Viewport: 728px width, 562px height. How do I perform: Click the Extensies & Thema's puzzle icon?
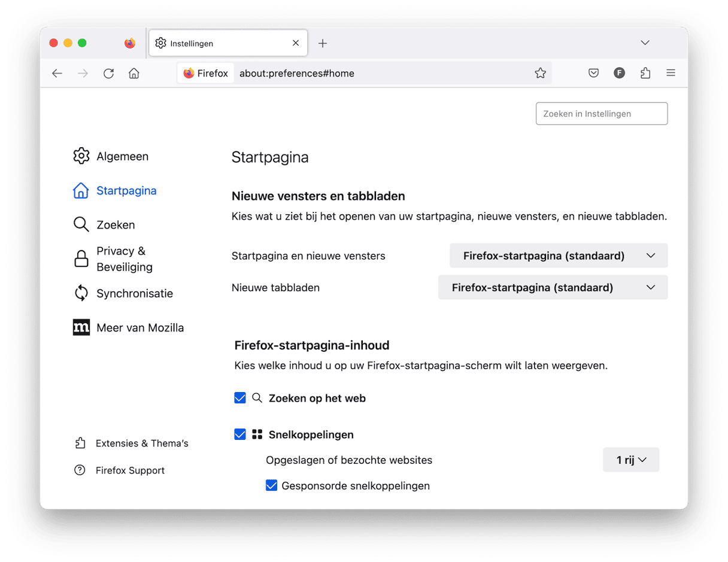pos(80,443)
